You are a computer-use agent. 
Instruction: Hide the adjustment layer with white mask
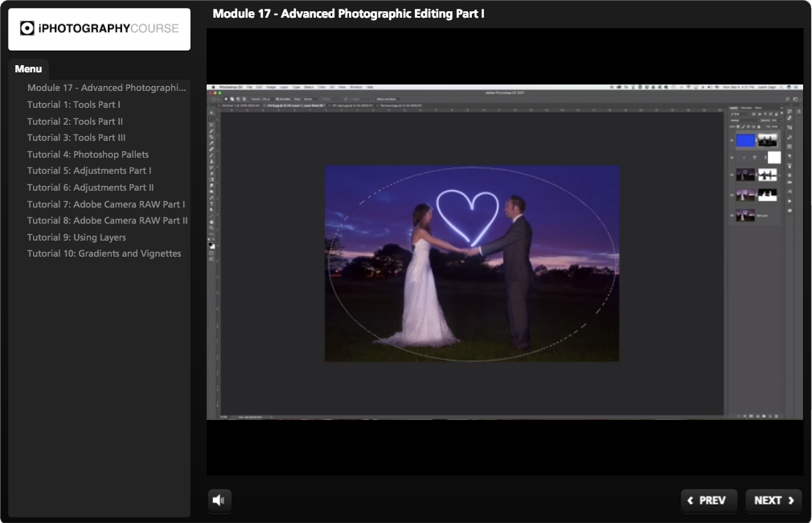tap(732, 158)
